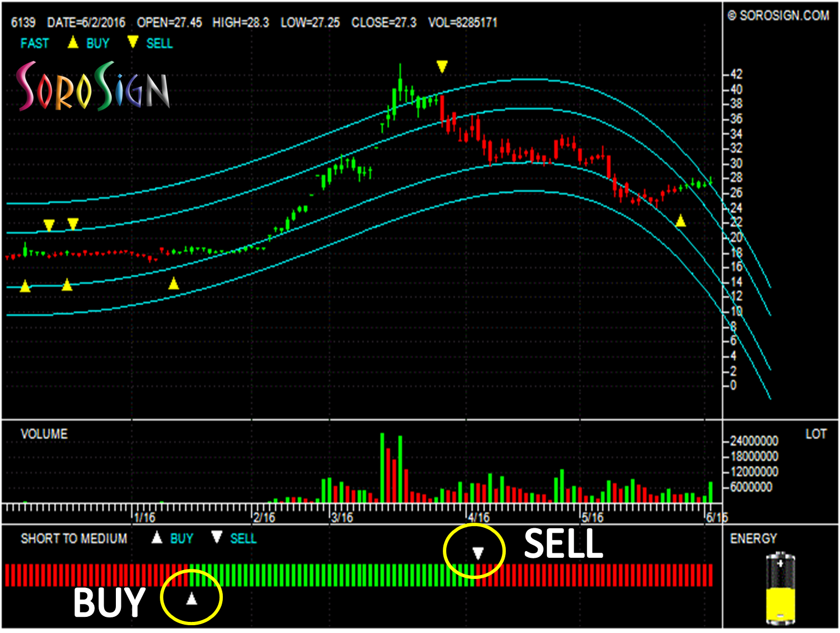840x633 pixels.
Task: Click the 30 price axis label
Action: 736,163
